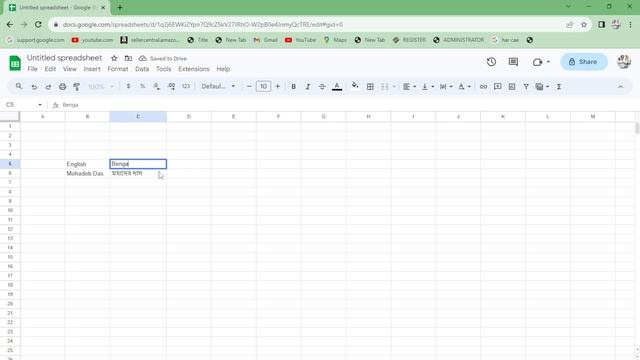640x360 pixels.
Task: Star the Untitled spreadsheet
Action: coord(114,58)
